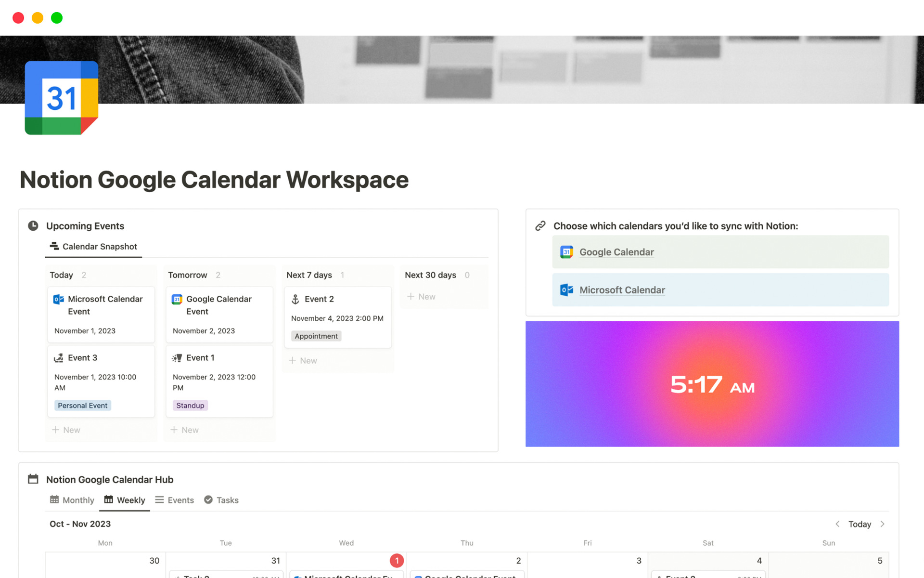The image size is (924, 578).
Task: Click the gradient clock widget display
Action: (x=712, y=383)
